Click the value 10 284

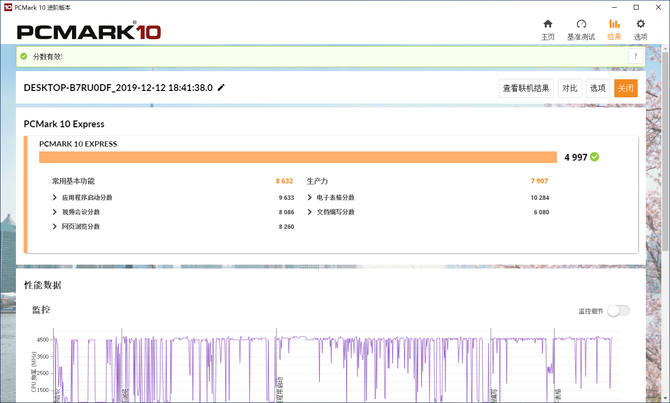(540, 197)
